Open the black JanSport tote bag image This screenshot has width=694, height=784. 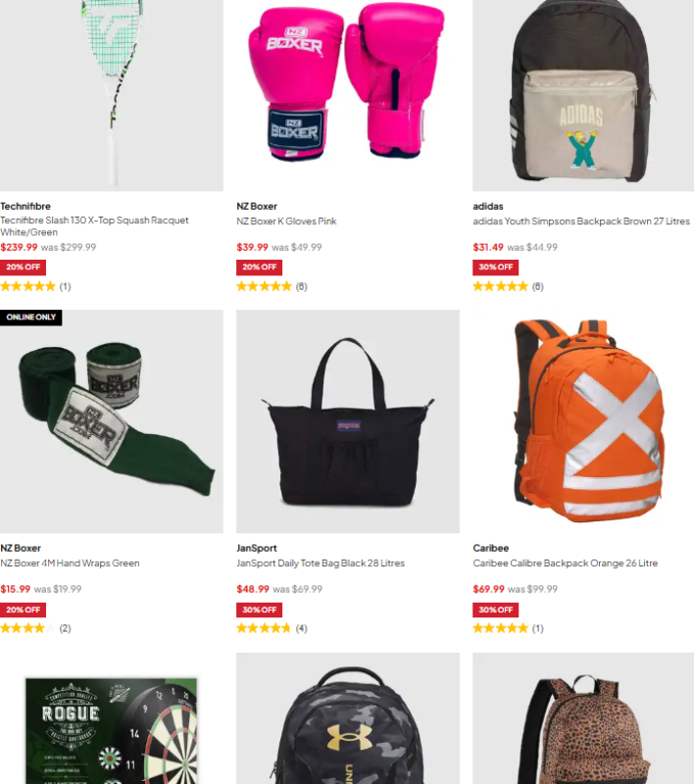pyautogui.click(x=348, y=421)
